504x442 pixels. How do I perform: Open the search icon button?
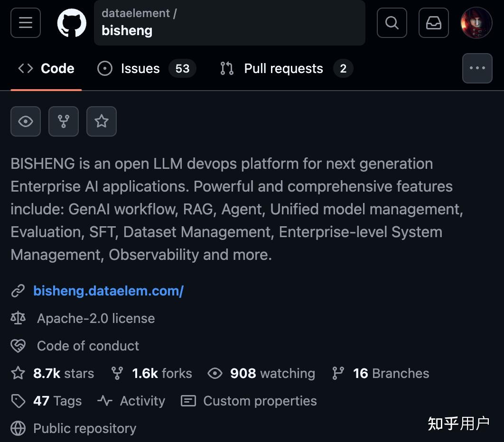(392, 22)
